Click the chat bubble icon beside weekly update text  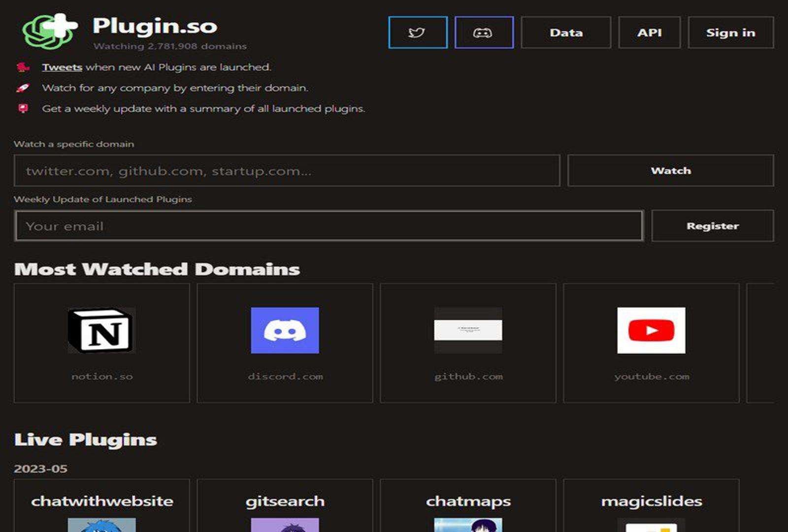[22, 109]
